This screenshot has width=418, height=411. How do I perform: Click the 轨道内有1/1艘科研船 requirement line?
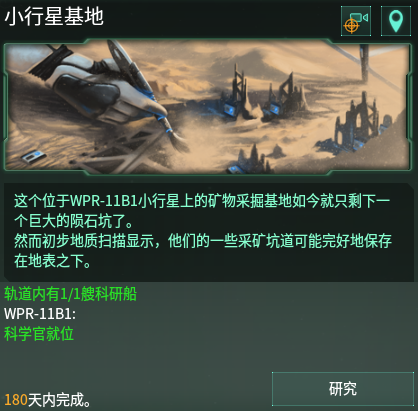(70, 294)
